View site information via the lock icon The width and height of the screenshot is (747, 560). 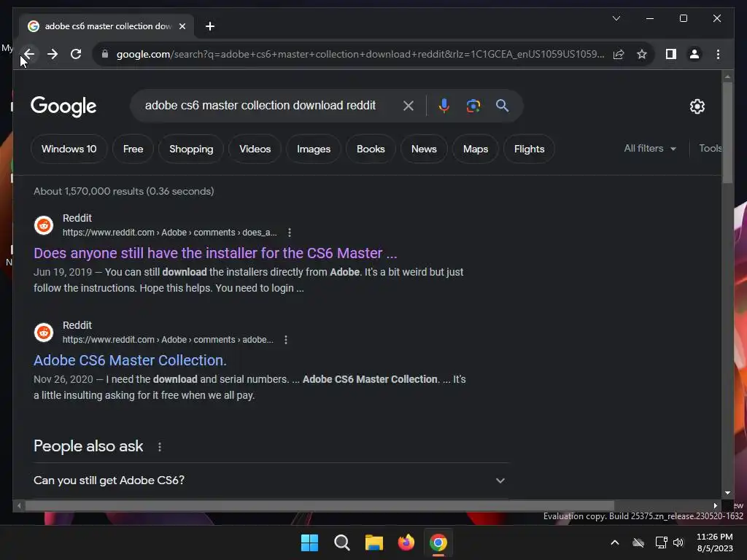point(105,54)
